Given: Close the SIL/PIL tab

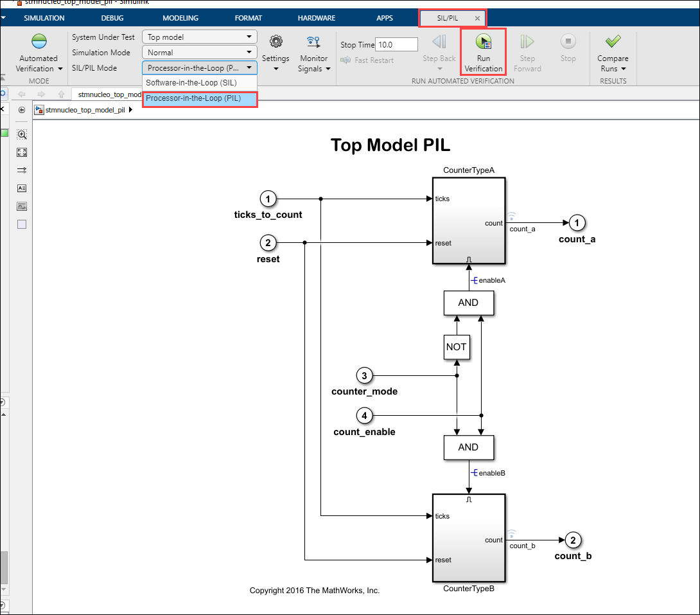Looking at the screenshot, I should point(477,19).
